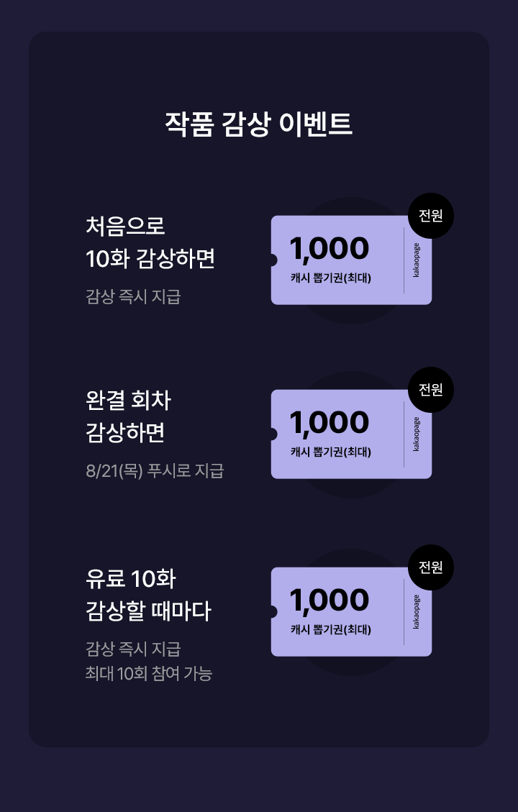Click the paid-episode 1,000 cash ticket
The height and width of the screenshot is (812, 518).
[x=351, y=611]
